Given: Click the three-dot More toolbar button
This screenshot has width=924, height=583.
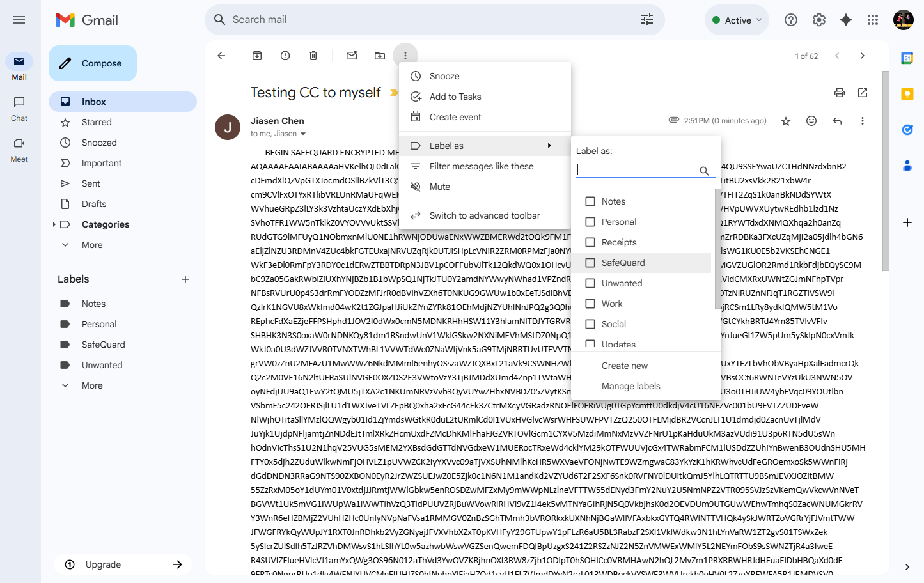Looking at the screenshot, I should point(405,56).
